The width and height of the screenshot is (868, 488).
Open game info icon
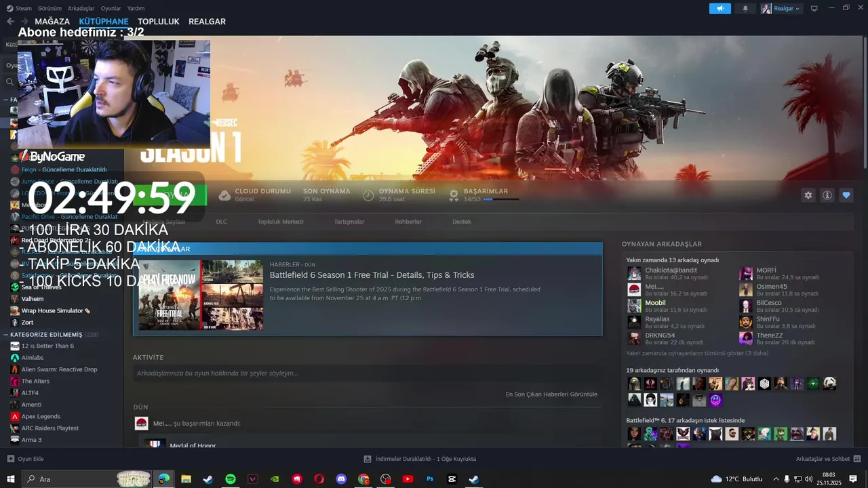[827, 195]
